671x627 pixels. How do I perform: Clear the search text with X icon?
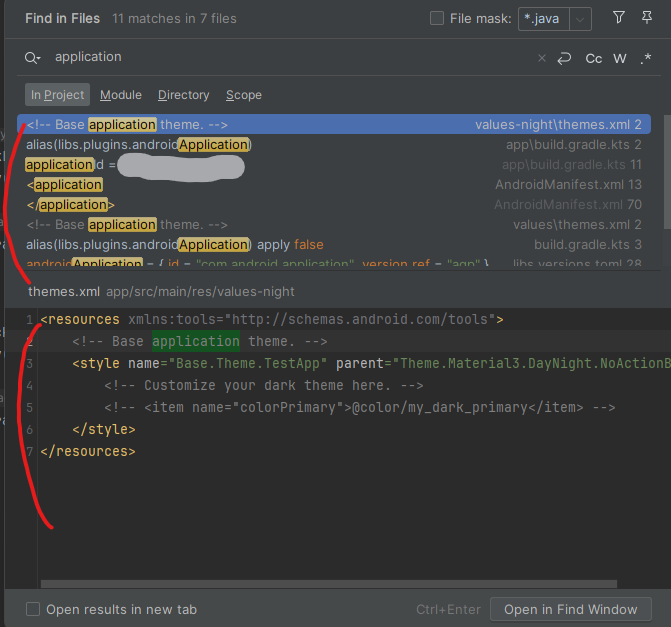tap(542, 58)
